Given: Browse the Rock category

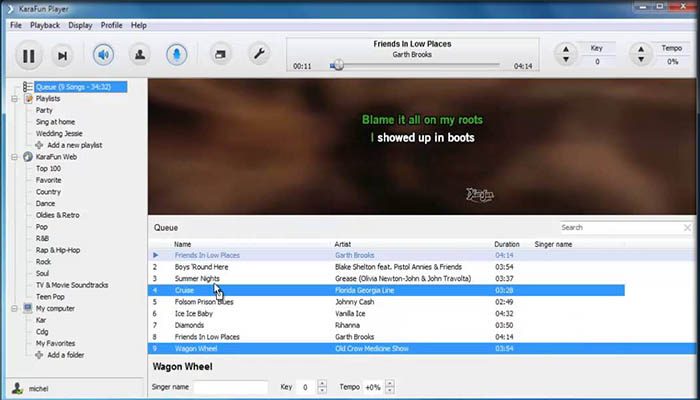Looking at the screenshot, I should [x=43, y=262].
